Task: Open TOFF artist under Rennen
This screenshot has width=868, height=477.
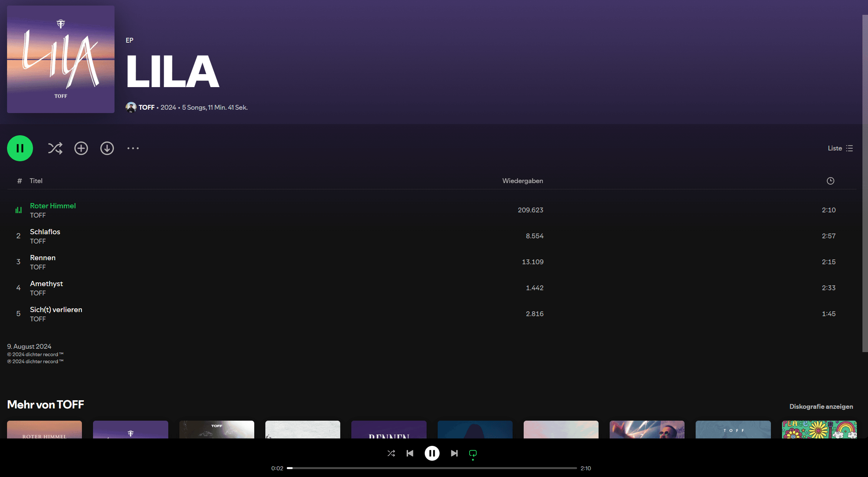Action: (38, 267)
